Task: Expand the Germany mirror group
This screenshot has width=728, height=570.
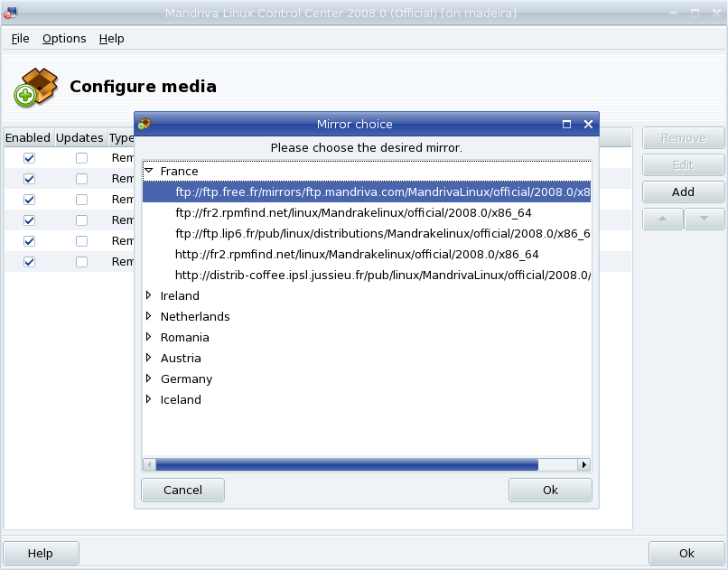Action: click(x=148, y=378)
